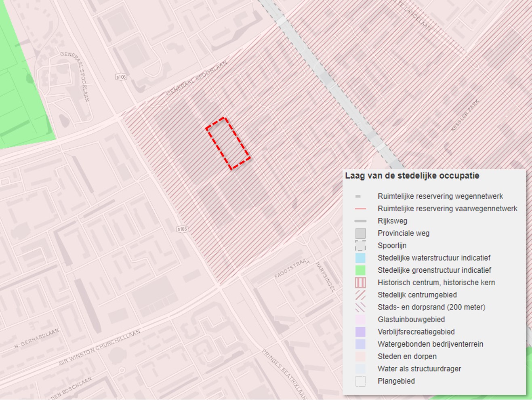Click the Provinciale weg grey square symbol
532x400 pixels.
coord(361,234)
